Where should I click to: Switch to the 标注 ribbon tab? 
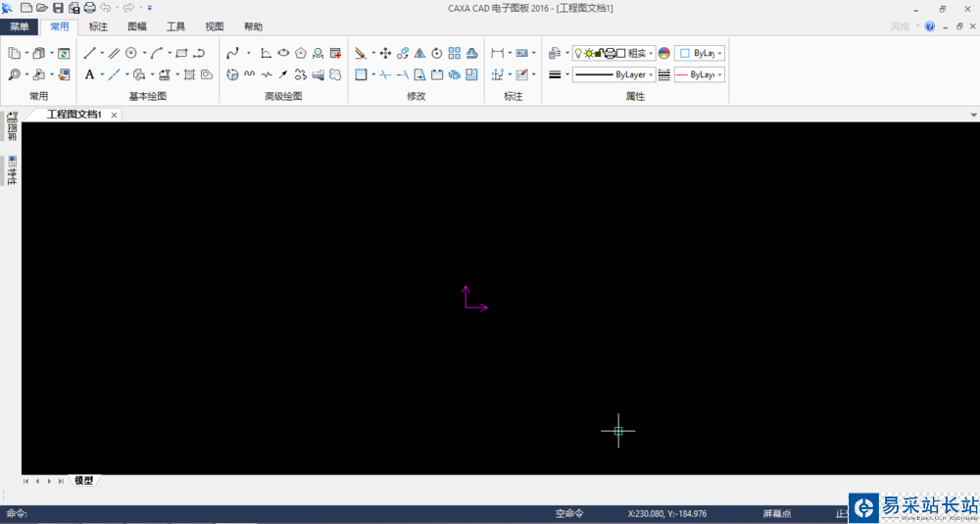(x=98, y=26)
